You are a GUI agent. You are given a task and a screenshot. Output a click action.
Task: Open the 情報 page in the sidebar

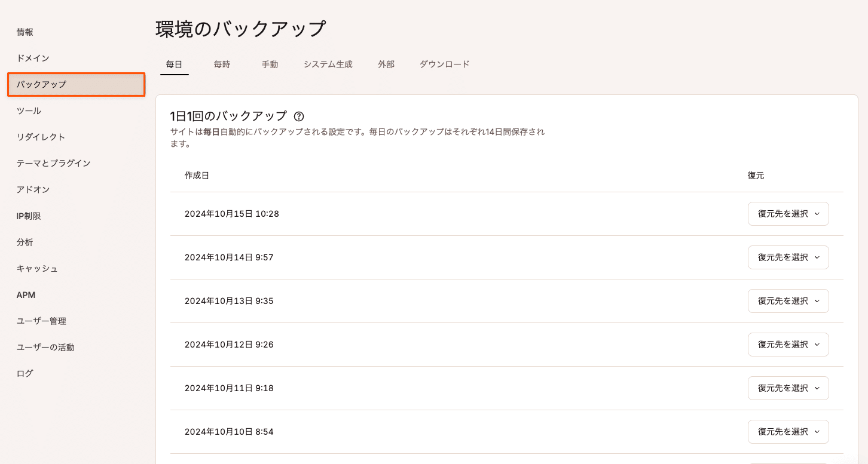25,32
